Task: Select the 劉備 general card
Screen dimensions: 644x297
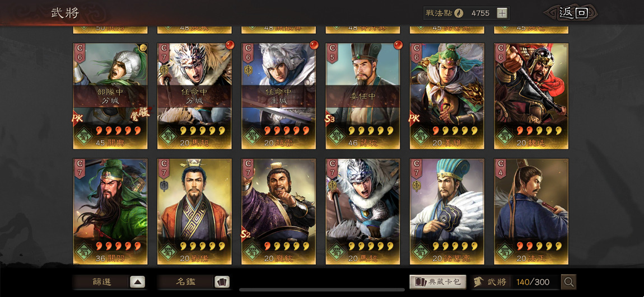Action: click(x=194, y=211)
